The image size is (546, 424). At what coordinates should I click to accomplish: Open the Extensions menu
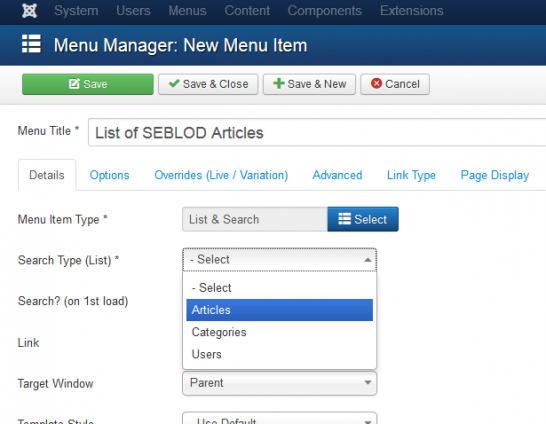pyautogui.click(x=412, y=11)
